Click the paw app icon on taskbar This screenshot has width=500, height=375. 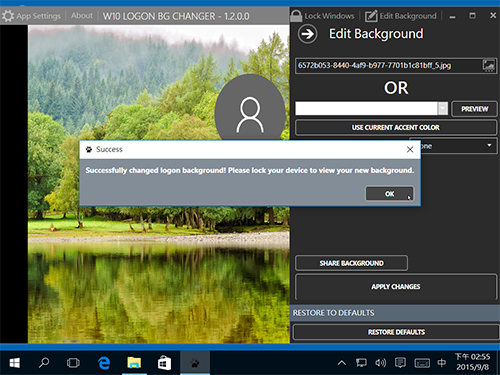coord(195,363)
